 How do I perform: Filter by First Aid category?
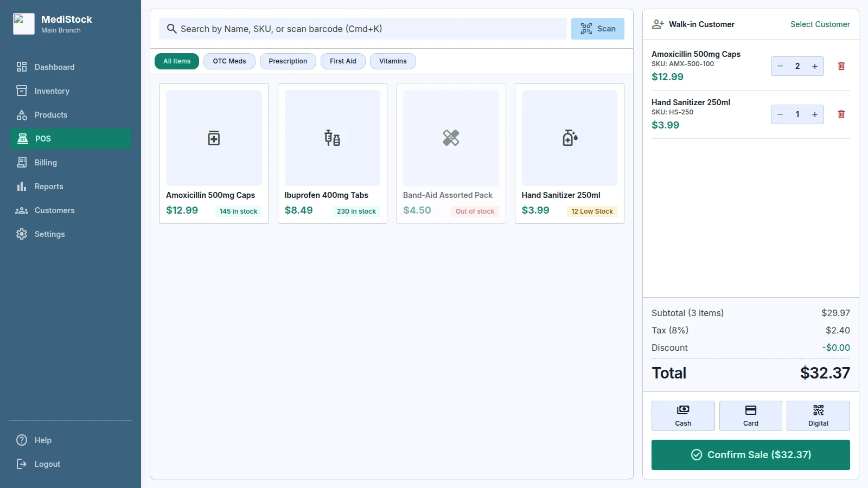[343, 61]
